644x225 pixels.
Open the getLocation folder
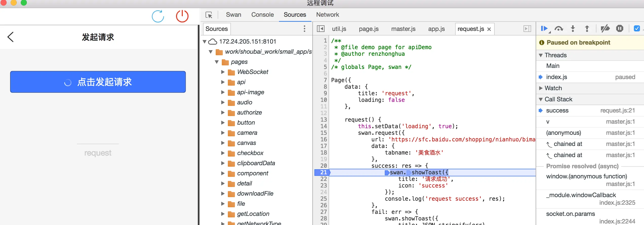click(x=253, y=214)
